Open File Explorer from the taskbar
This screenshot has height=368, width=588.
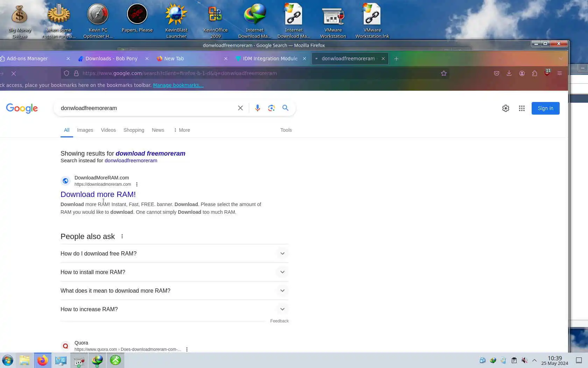24,360
